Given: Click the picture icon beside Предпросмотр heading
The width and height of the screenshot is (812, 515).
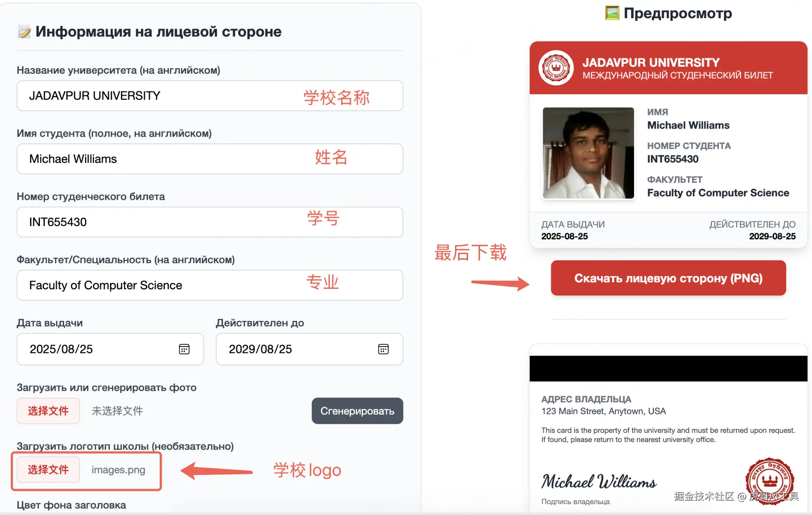Looking at the screenshot, I should pyautogui.click(x=612, y=13).
